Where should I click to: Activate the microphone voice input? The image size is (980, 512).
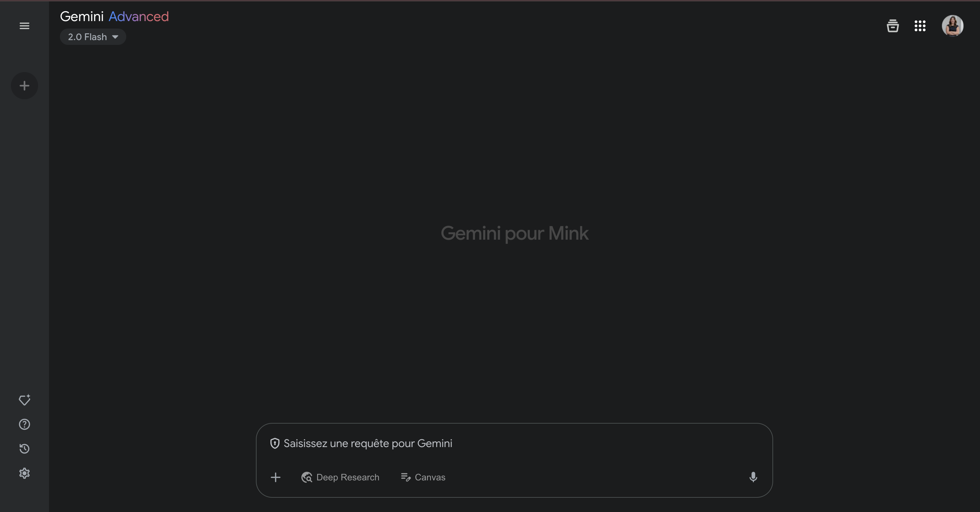tap(753, 477)
